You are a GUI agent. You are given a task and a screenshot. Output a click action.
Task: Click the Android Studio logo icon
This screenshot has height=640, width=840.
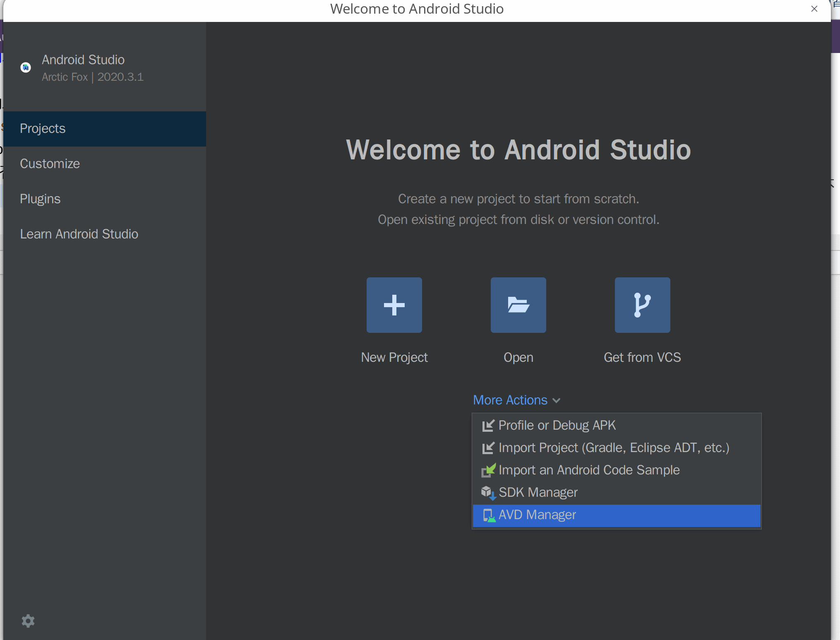tap(26, 67)
